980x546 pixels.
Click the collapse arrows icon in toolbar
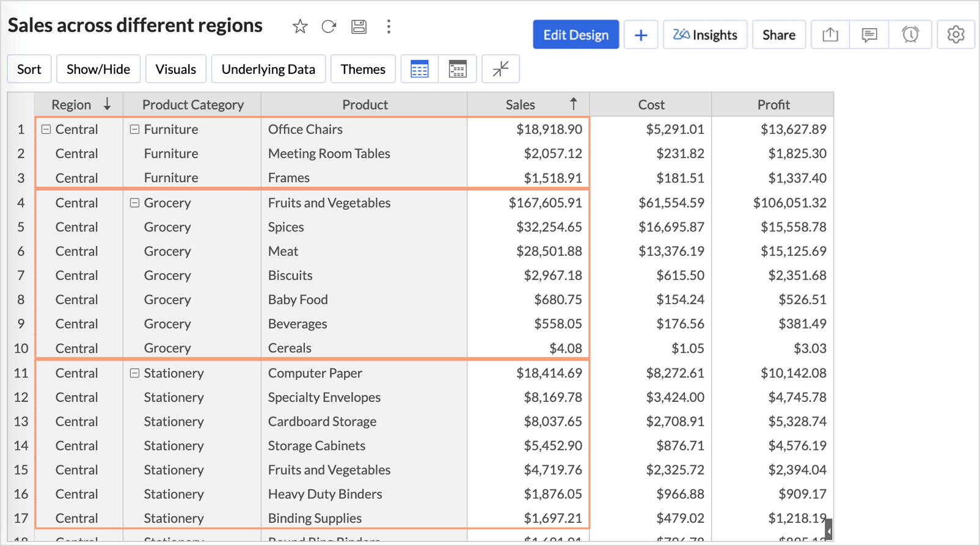point(500,69)
